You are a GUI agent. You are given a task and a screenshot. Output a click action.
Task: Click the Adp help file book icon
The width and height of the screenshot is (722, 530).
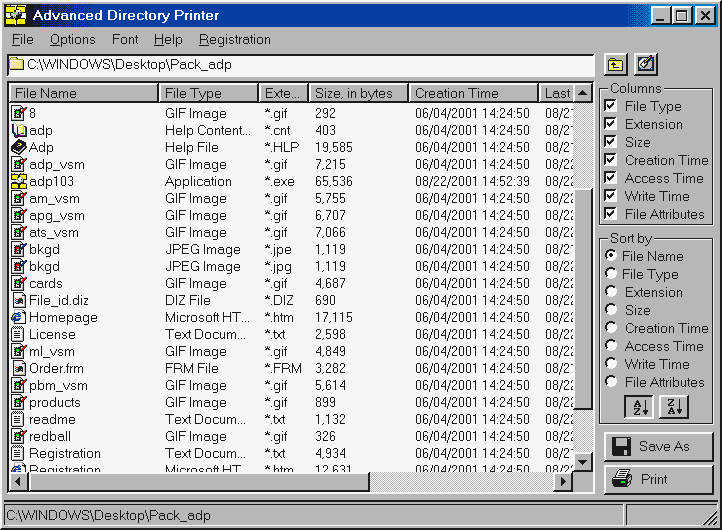(18, 148)
